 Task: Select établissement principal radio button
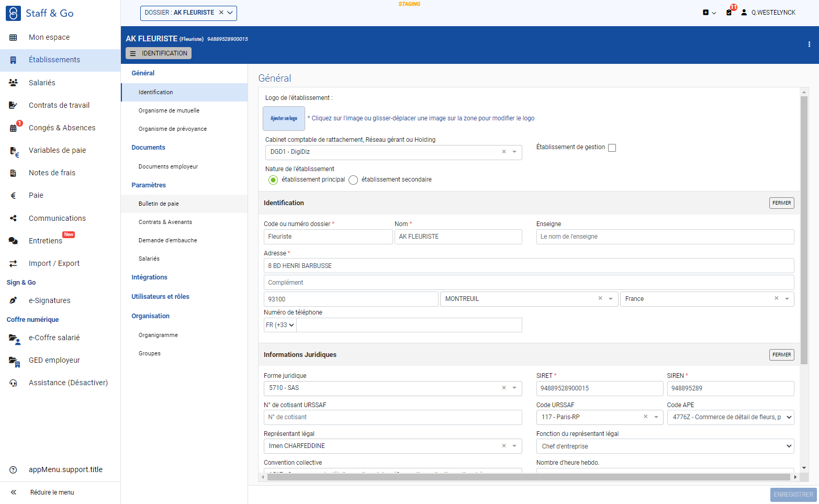point(273,180)
